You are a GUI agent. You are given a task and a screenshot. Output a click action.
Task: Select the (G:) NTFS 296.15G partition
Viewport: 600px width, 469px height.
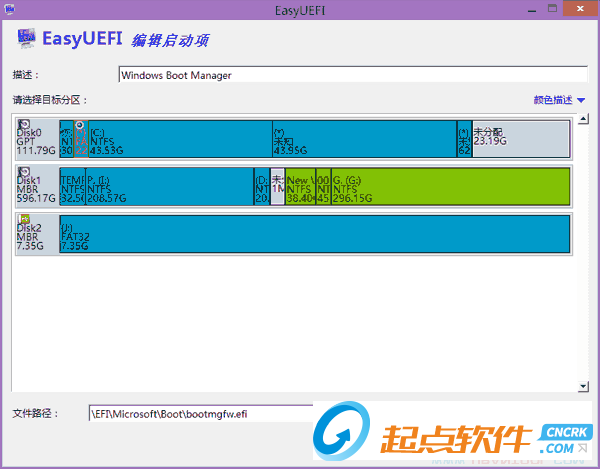pos(450,186)
